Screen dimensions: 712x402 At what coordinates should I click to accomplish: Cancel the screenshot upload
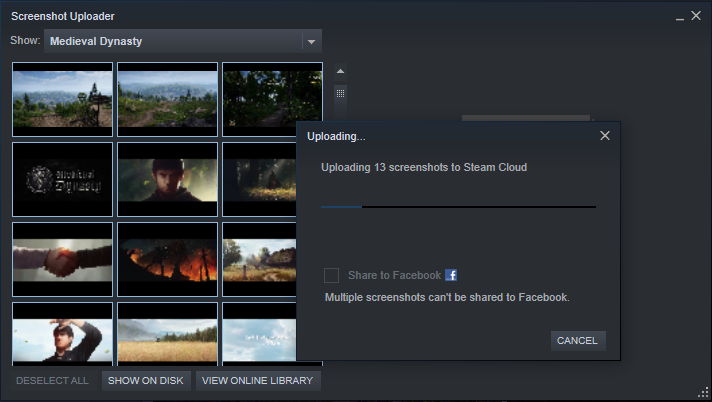[x=578, y=341]
